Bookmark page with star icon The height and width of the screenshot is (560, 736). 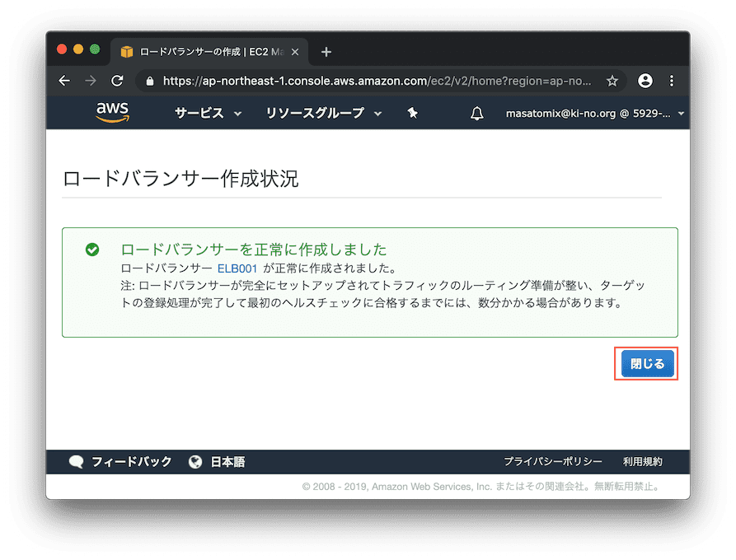tap(612, 82)
